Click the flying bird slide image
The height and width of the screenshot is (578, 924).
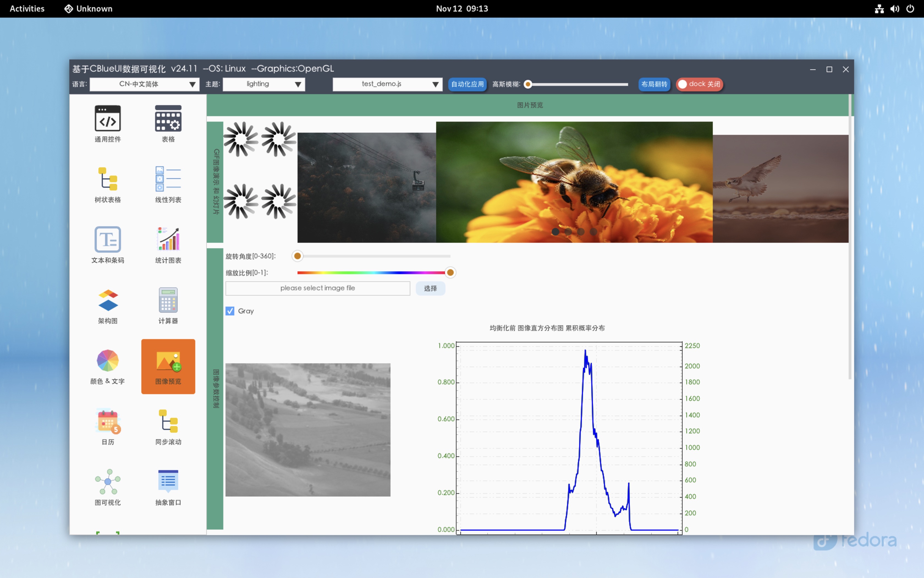780,189
